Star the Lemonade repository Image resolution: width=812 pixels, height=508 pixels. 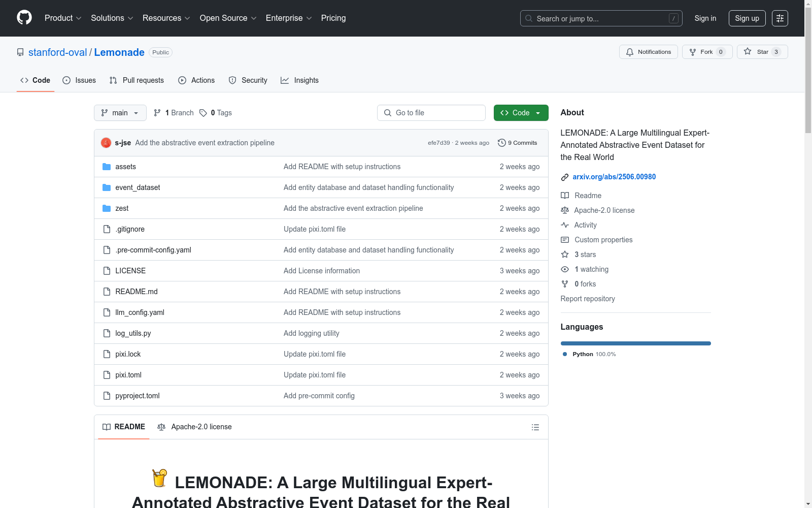click(762, 52)
